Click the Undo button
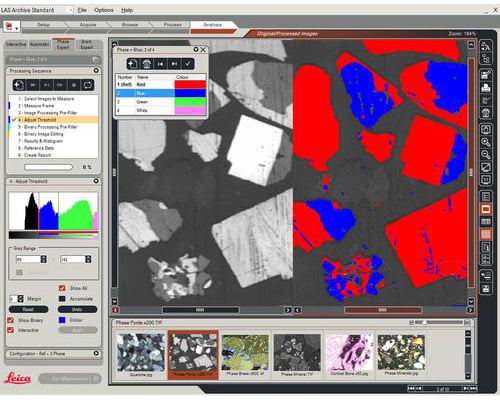The height and width of the screenshot is (400, 500). pyautogui.click(x=77, y=309)
